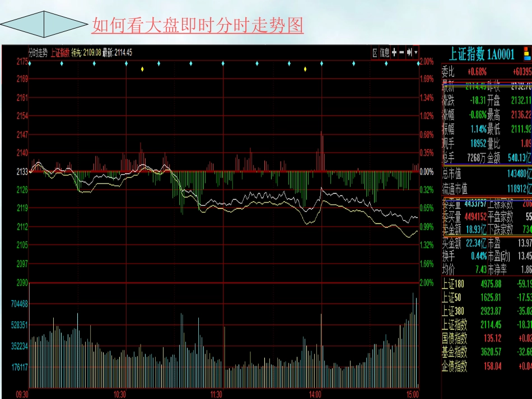
Task: Click the 流通市值 row
Action: click(487, 189)
